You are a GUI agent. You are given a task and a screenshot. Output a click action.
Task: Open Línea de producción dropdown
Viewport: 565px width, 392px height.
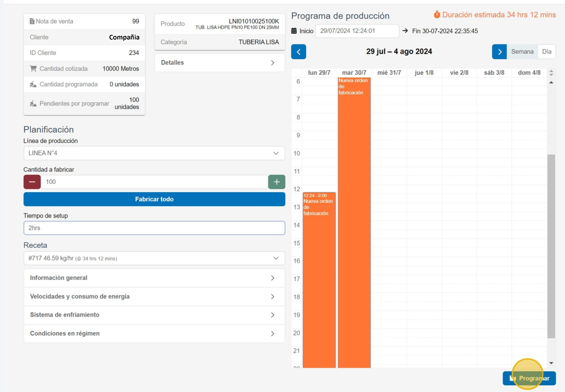point(154,153)
